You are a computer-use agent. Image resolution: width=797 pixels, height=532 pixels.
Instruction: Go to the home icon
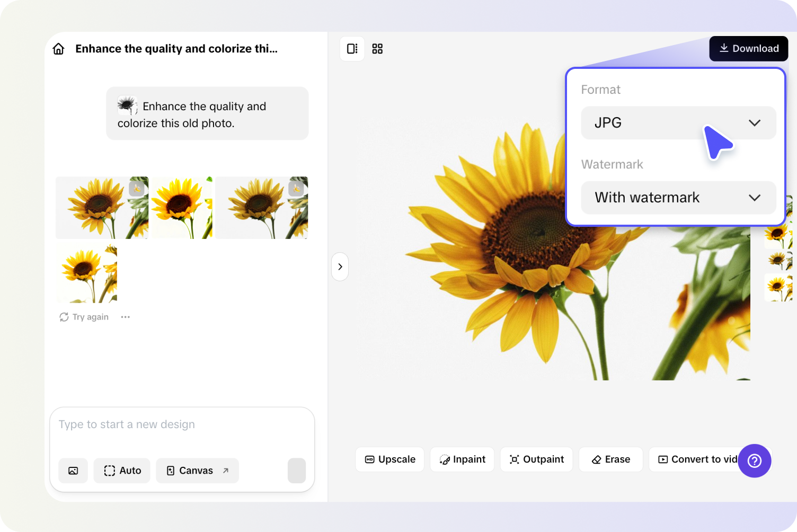pos(58,49)
